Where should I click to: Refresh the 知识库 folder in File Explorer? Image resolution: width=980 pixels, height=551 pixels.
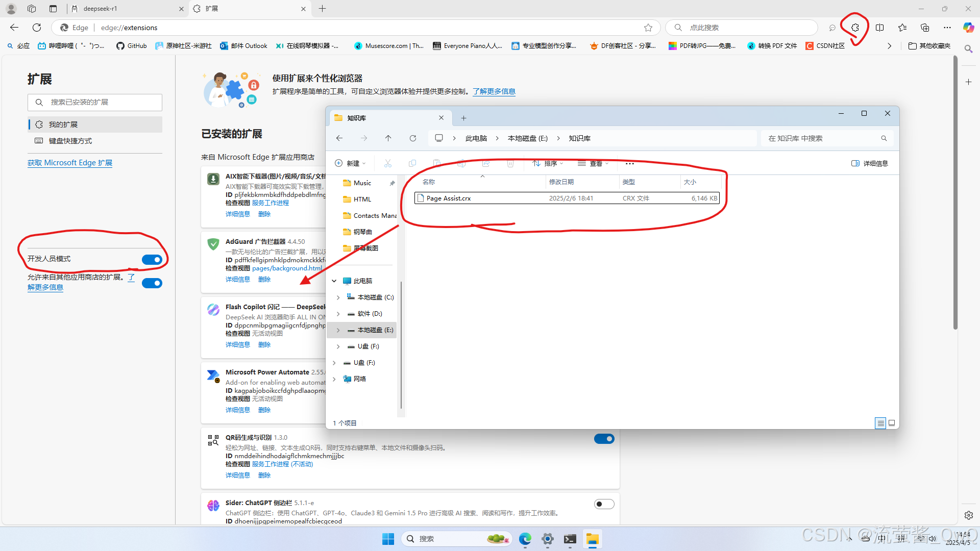pyautogui.click(x=413, y=138)
